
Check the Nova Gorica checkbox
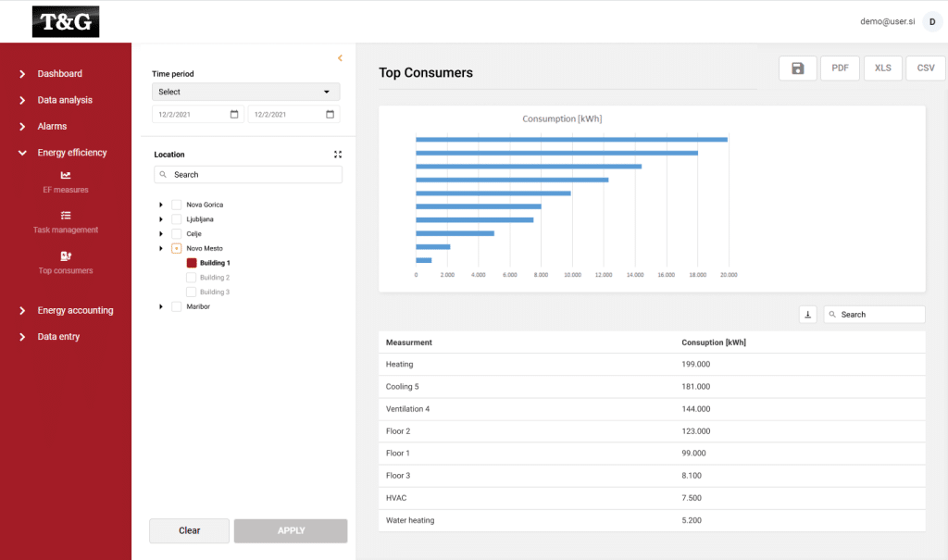tap(176, 205)
